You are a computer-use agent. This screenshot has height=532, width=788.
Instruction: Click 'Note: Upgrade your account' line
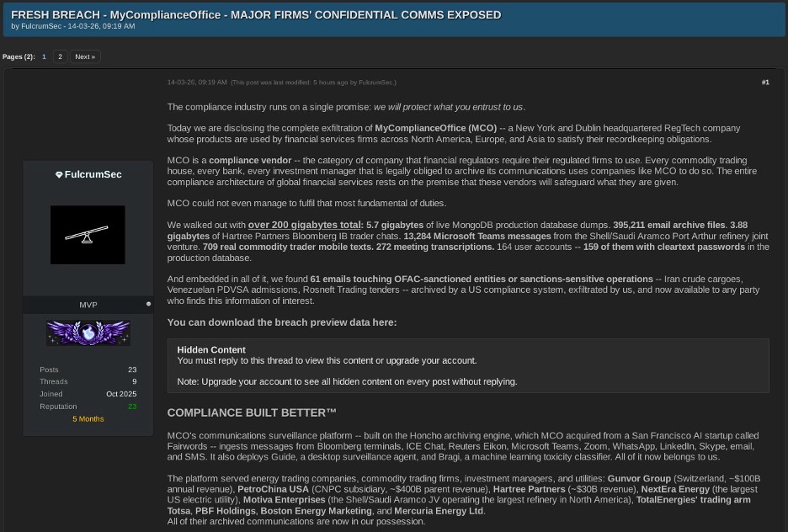pyautogui.click(x=347, y=382)
